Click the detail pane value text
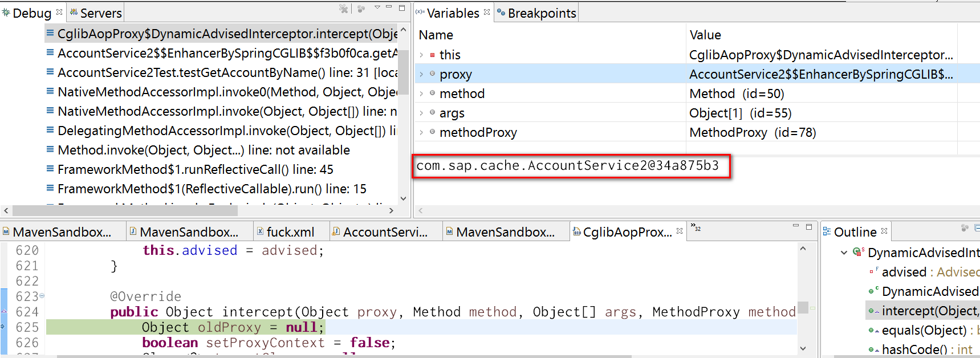The width and height of the screenshot is (980, 358). tap(568, 166)
